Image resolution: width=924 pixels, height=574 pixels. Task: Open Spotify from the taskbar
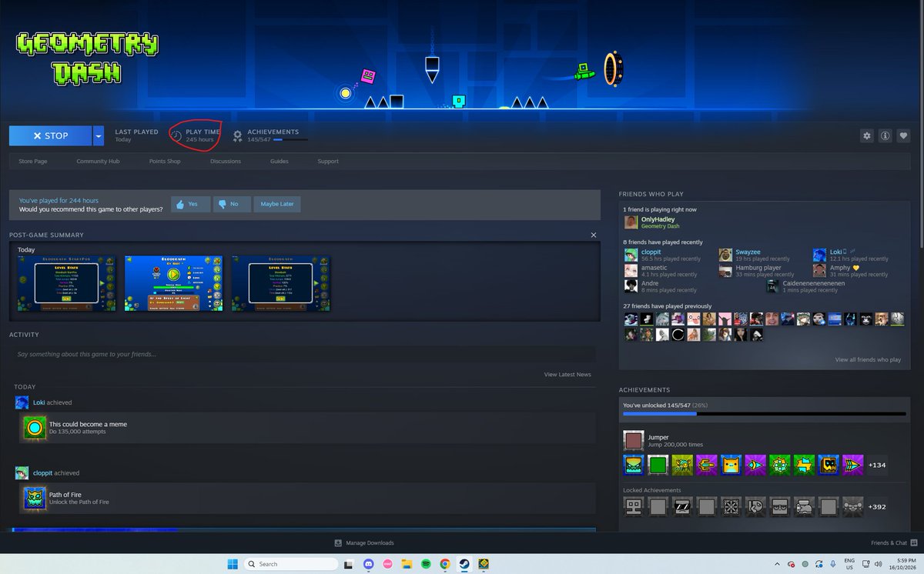tap(426, 564)
